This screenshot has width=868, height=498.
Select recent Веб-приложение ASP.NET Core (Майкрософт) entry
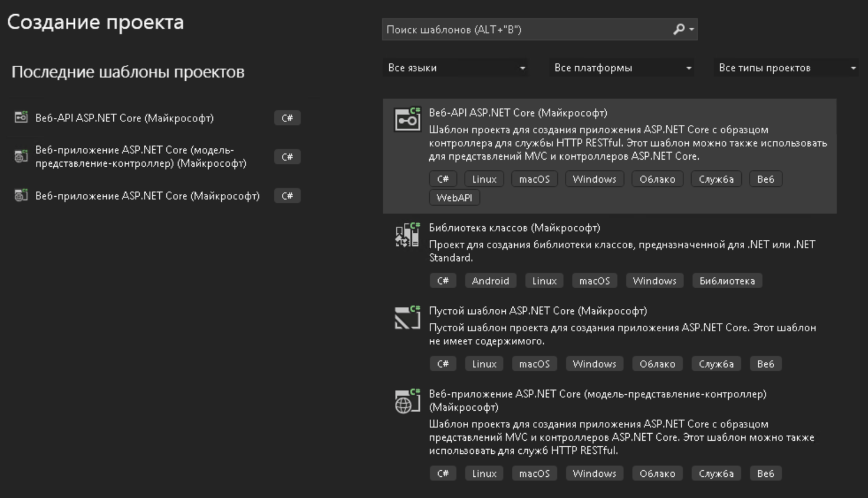[147, 196]
